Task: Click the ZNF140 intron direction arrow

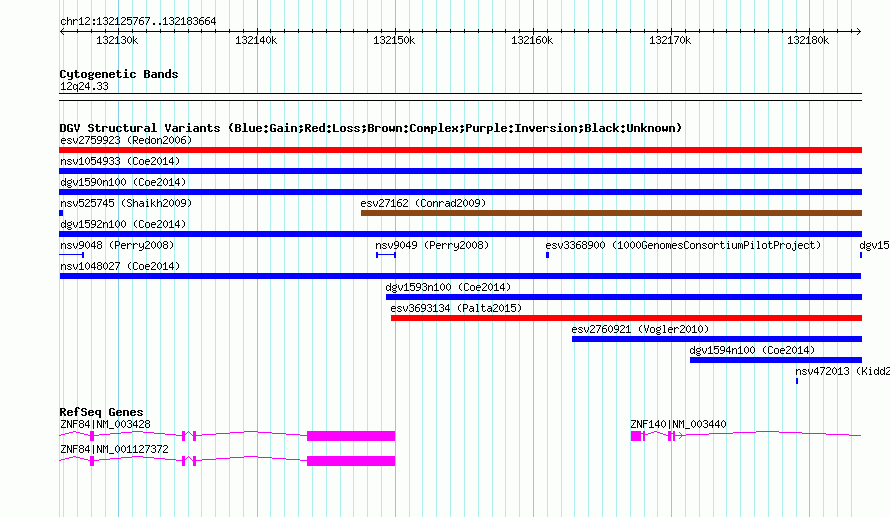Action: click(681, 436)
